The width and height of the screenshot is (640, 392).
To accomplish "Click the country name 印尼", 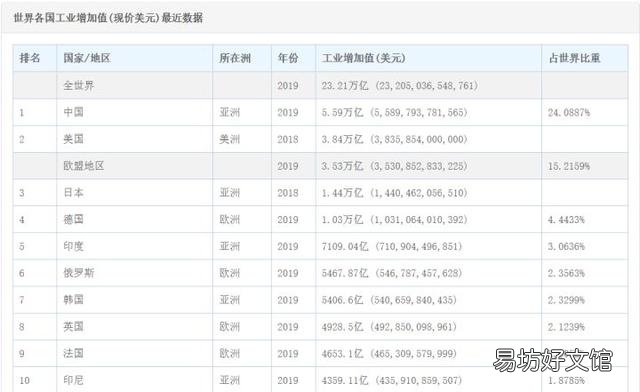I will [x=73, y=380].
